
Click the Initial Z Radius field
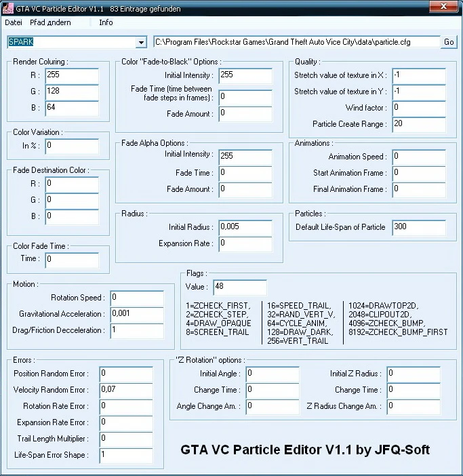tap(414, 374)
